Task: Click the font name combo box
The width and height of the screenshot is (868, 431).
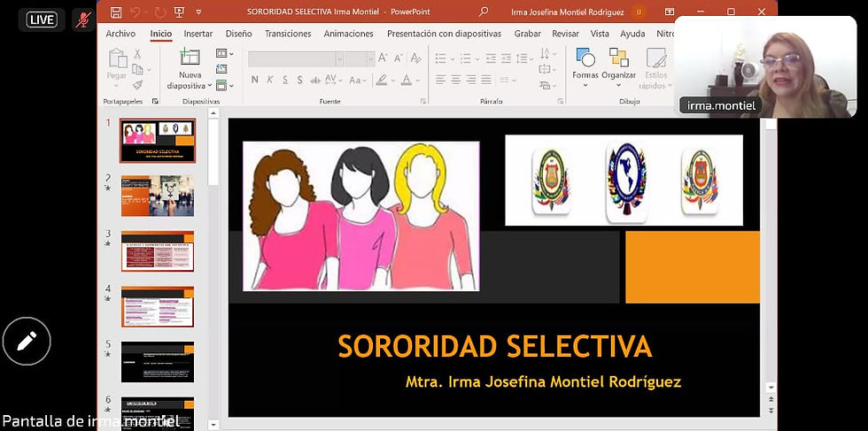Action: click(x=296, y=58)
